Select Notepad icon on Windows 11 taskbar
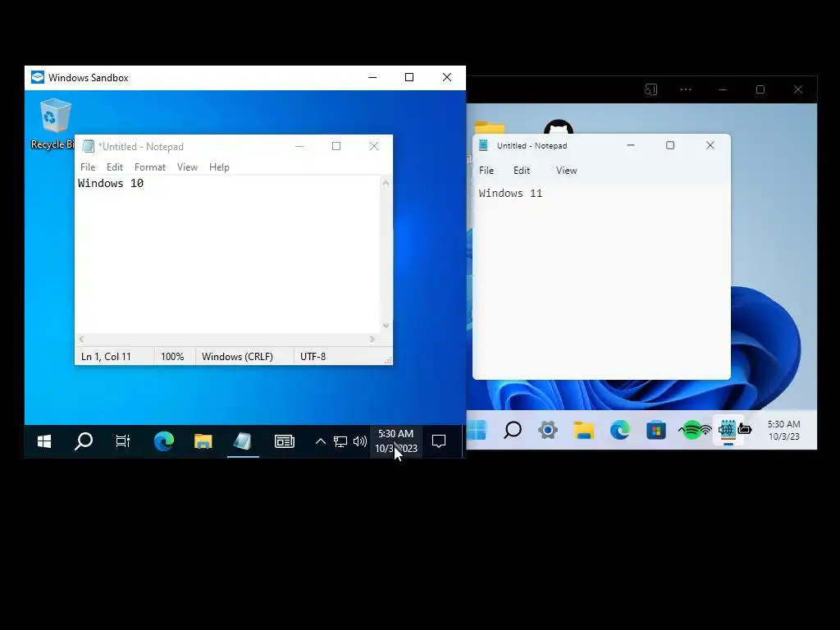The image size is (840, 630). (x=728, y=430)
